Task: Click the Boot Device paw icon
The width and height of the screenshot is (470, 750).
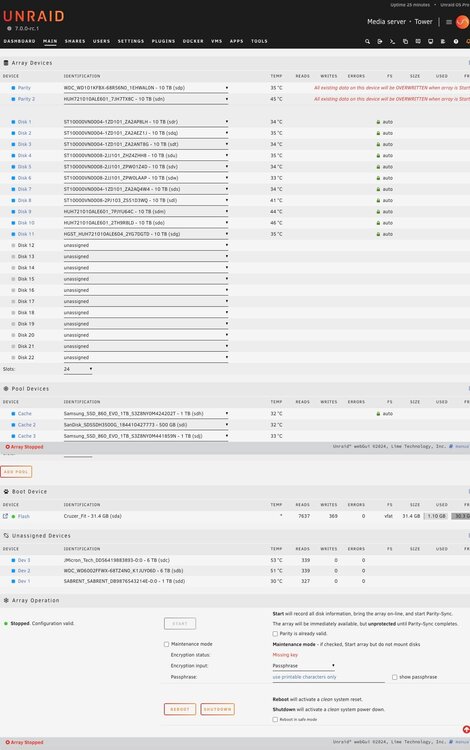Action: pos(6,492)
